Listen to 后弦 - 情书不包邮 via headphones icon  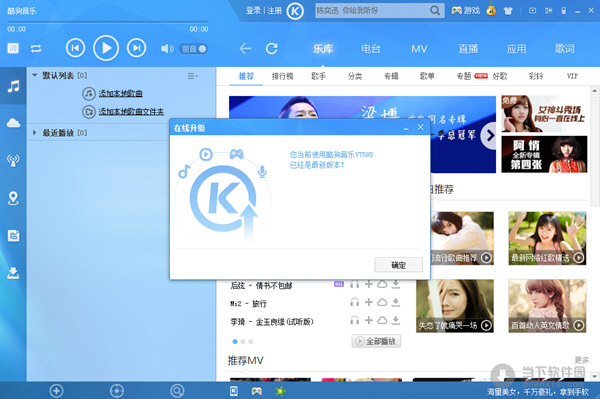(x=355, y=284)
